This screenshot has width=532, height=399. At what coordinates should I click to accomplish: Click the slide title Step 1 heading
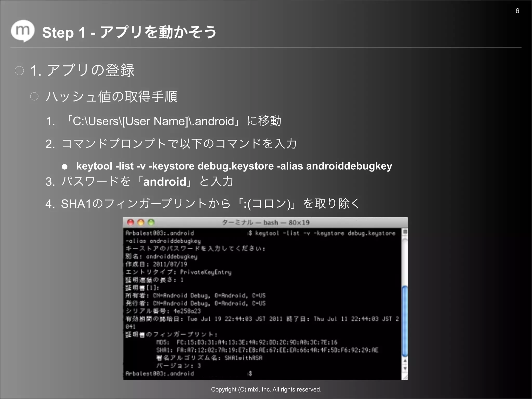129,32
